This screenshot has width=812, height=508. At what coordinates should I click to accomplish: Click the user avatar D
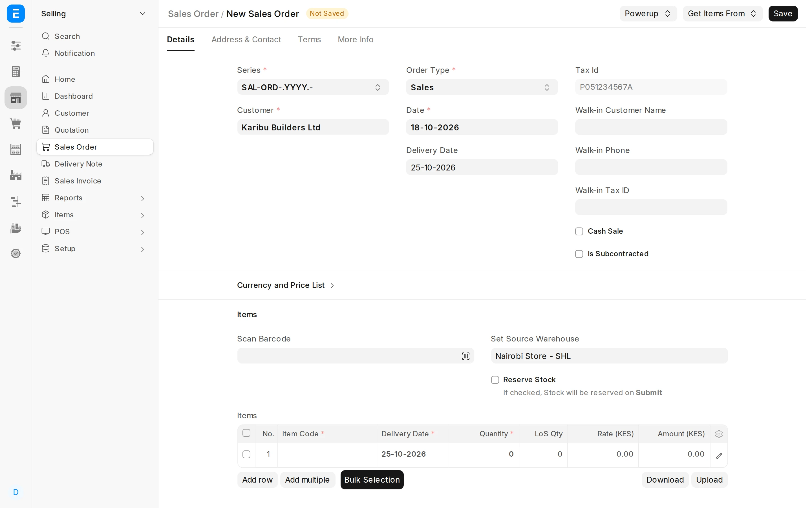pyautogui.click(x=16, y=492)
